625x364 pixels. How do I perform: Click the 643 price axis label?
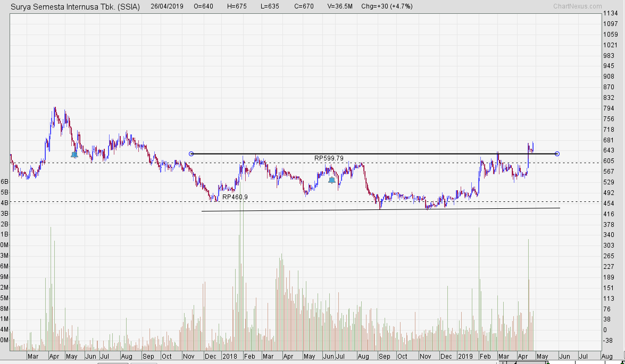(609, 150)
